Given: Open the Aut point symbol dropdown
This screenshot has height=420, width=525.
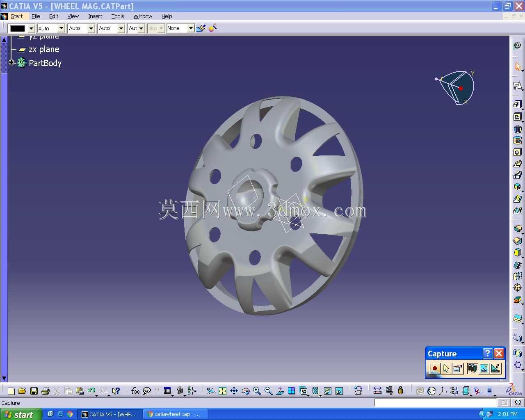Looking at the screenshot, I should [x=141, y=28].
